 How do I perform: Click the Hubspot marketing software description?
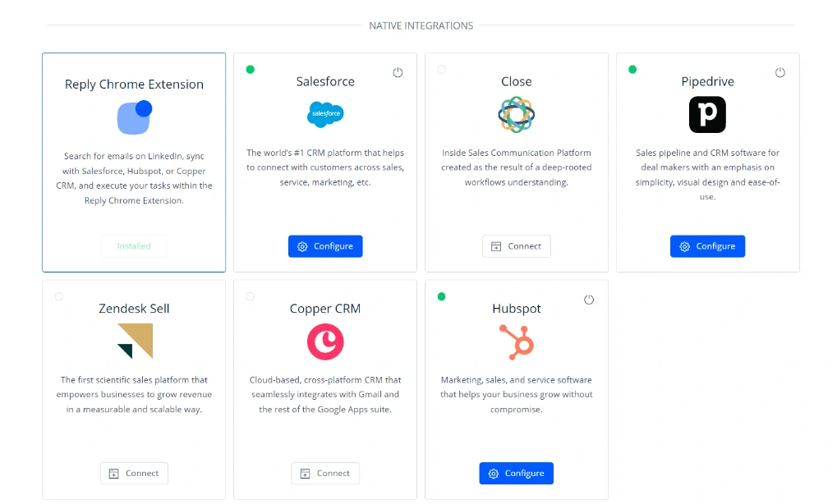[516, 395]
